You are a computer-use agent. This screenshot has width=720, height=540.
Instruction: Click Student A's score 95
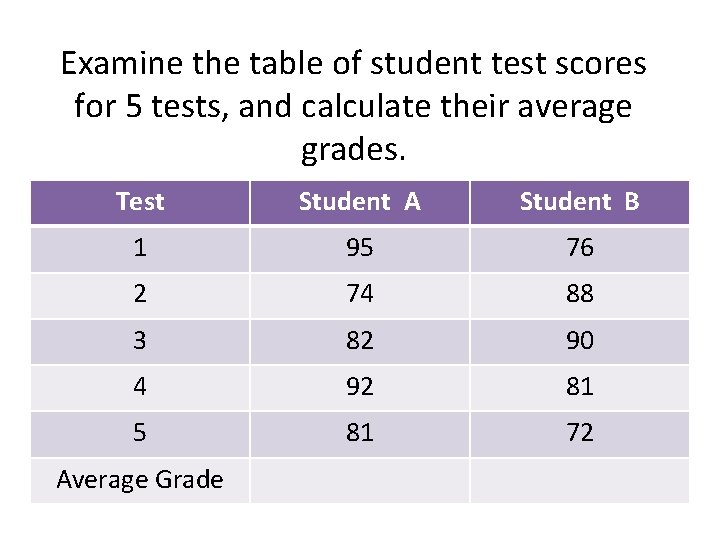[360, 248]
